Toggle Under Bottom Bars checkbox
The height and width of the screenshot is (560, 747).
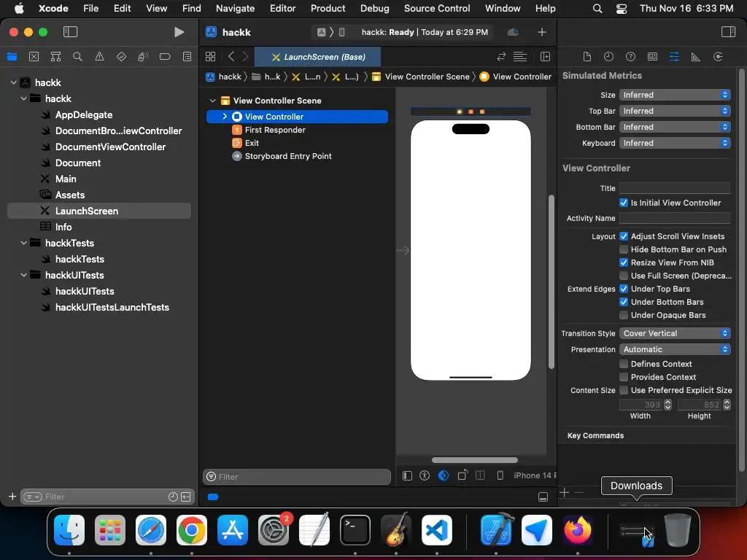623,302
